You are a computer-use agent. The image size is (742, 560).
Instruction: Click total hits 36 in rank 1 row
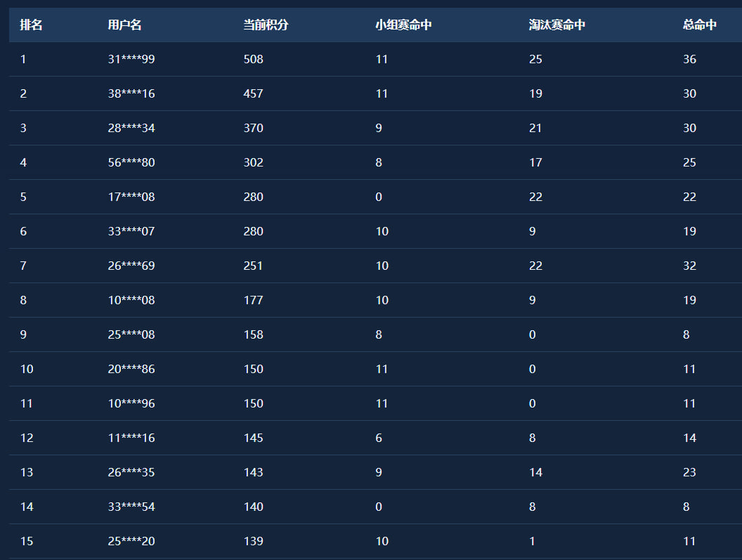pos(689,59)
